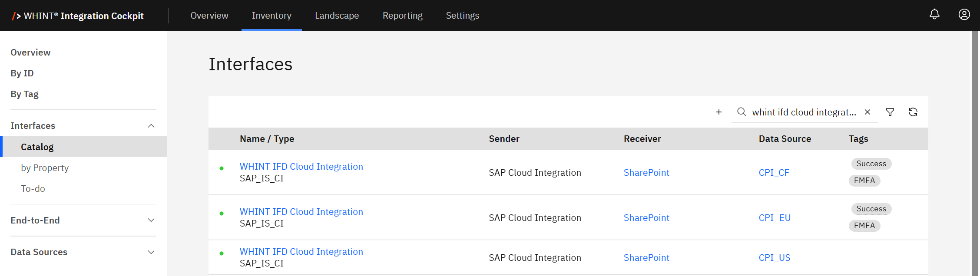The height and width of the screenshot is (276, 980).
Task: Go to the Reporting top tab
Action: click(x=403, y=16)
